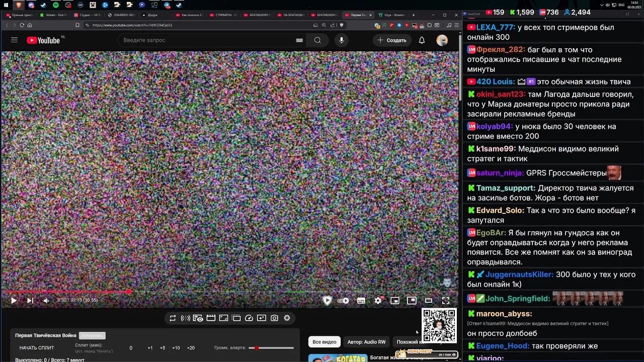The image size is (644, 362).
Task: Click the clapperboard icon in enhancer toolbar
Action: pos(211,318)
